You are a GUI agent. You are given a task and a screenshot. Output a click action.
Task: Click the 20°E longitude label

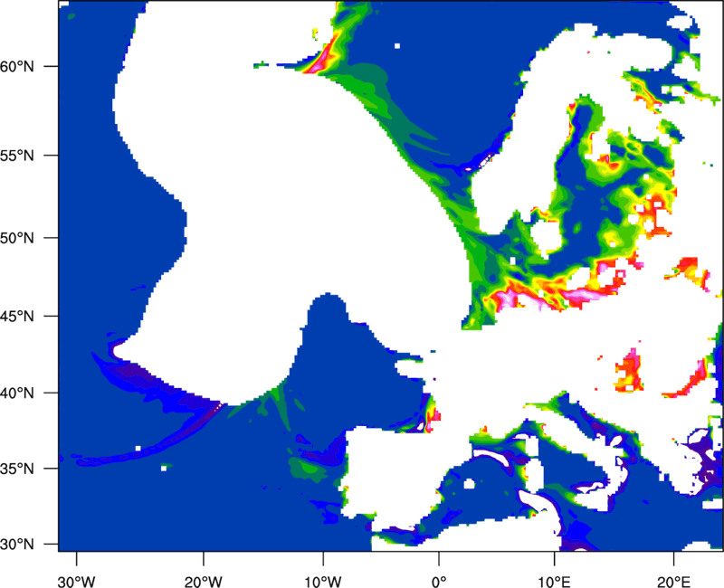673,582
